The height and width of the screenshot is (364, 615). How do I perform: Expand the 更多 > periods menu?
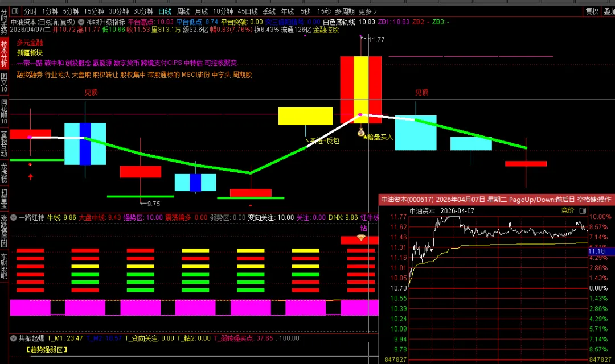(368, 11)
